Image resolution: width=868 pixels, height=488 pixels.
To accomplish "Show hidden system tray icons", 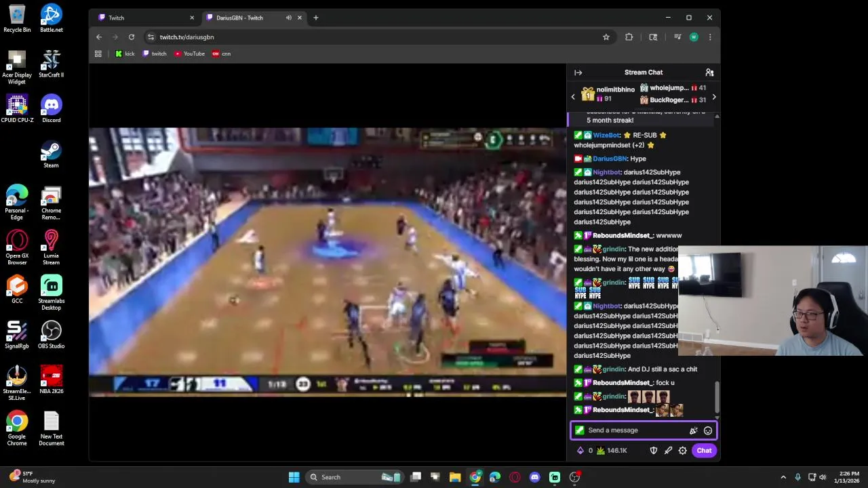I will [783, 477].
